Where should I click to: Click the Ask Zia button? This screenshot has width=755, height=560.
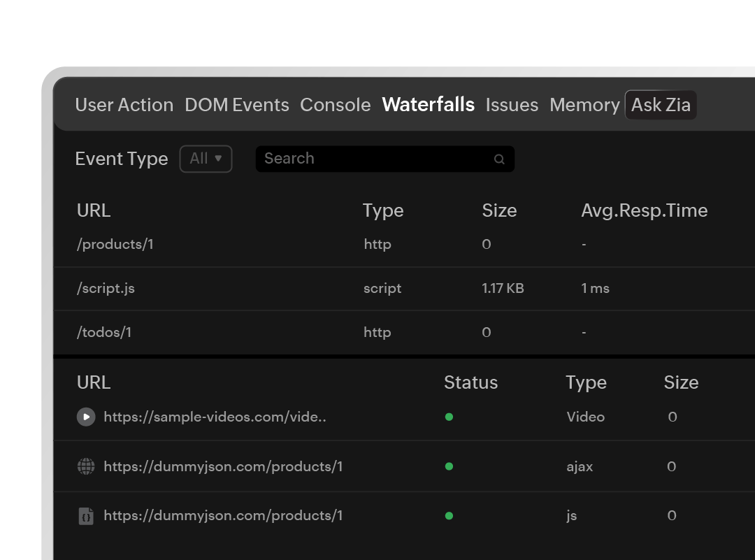click(660, 105)
